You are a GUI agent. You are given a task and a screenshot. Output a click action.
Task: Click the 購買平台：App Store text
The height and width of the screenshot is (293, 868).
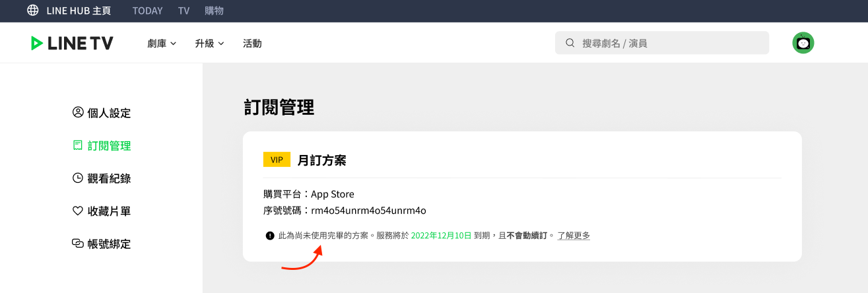(x=309, y=194)
